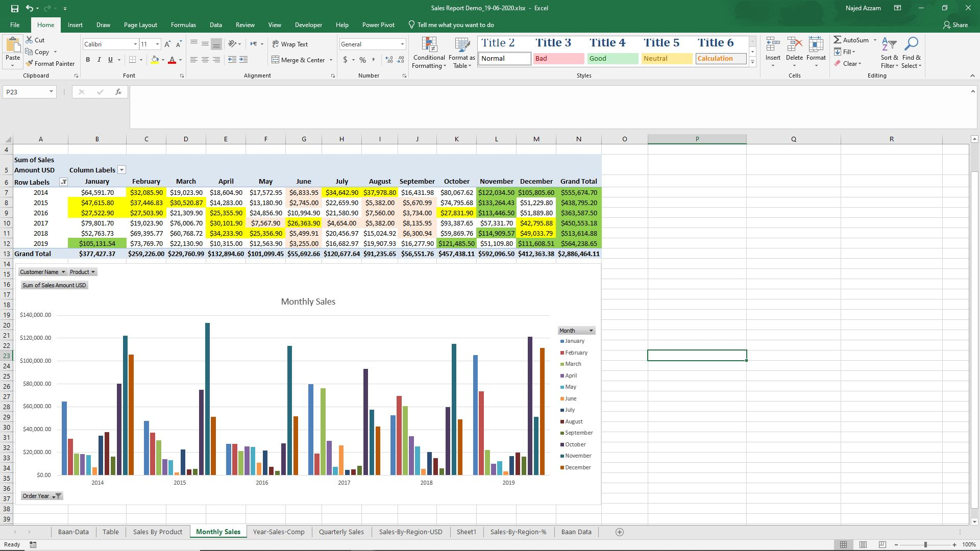The height and width of the screenshot is (551, 980).
Task: Switch to Quarterly Sales sheet
Action: coord(341,532)
